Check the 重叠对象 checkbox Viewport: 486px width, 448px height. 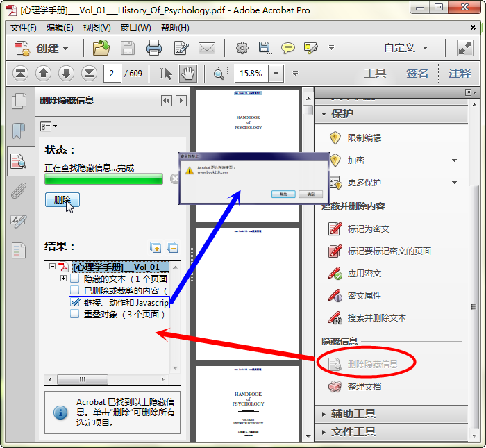[75, 314]
